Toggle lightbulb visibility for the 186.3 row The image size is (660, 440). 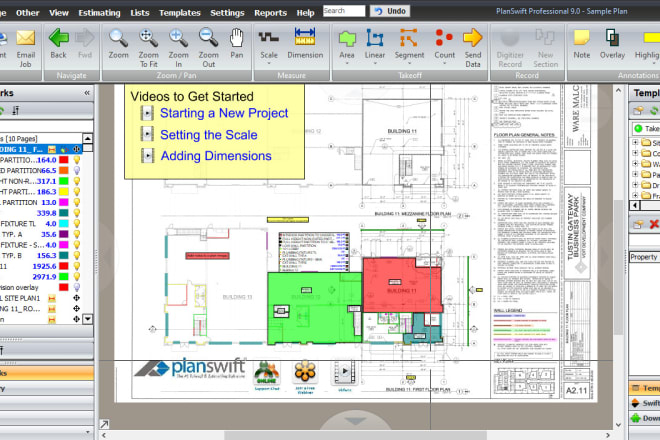click(77, 192)
